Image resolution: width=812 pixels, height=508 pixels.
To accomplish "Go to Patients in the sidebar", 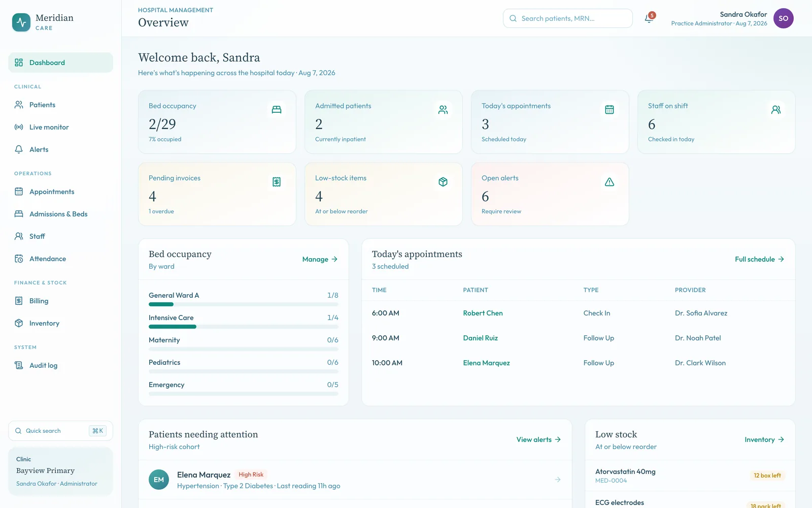I will 60,105.
